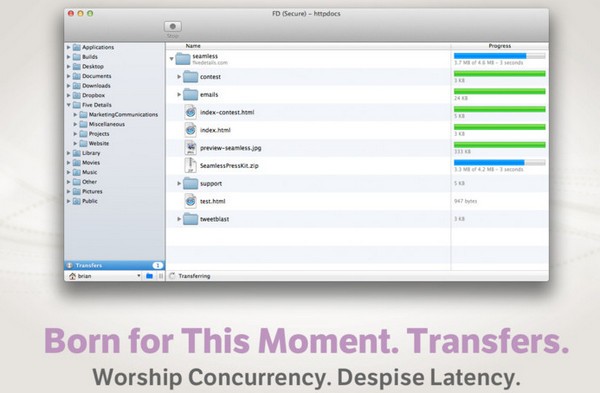Select the Dropbox folder icon

click(77, 95)
